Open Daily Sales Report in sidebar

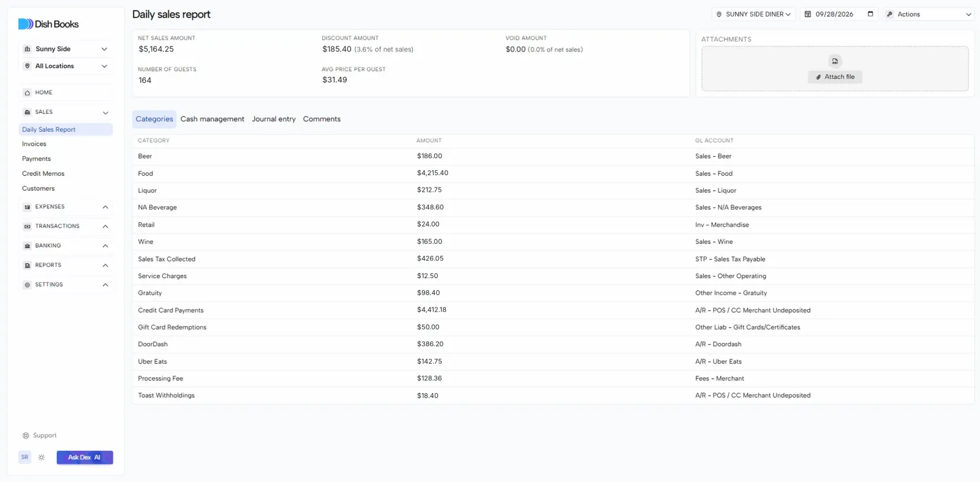pyautogui.click(x=66, y=130)
